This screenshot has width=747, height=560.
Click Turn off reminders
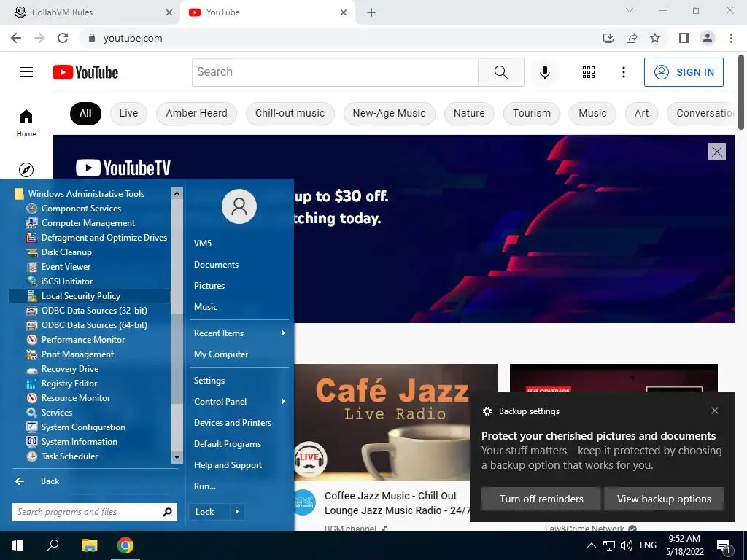[x=541, y=499]
